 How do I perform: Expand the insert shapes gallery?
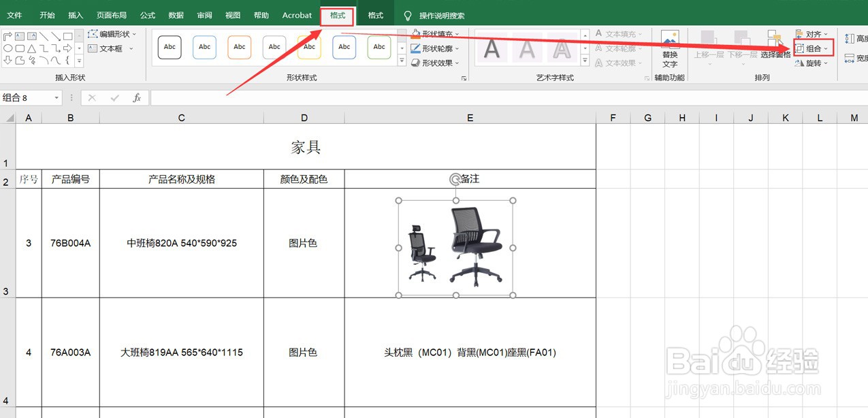[x=79, y=61]
